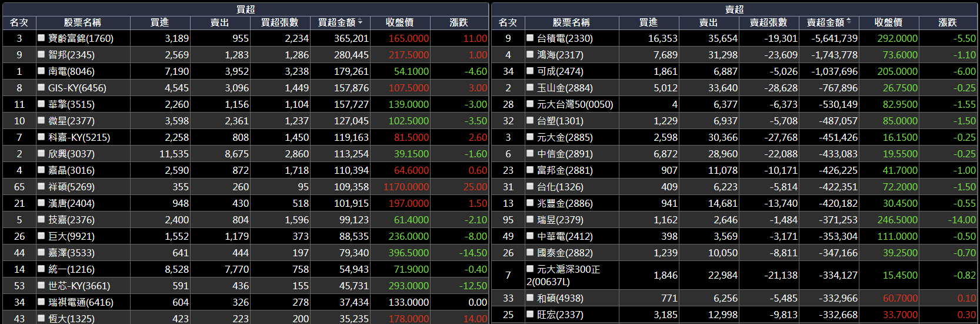Check the box beside 南電(8046)
980x324 pixels.
pyautogui.click(x=41, y=71)
